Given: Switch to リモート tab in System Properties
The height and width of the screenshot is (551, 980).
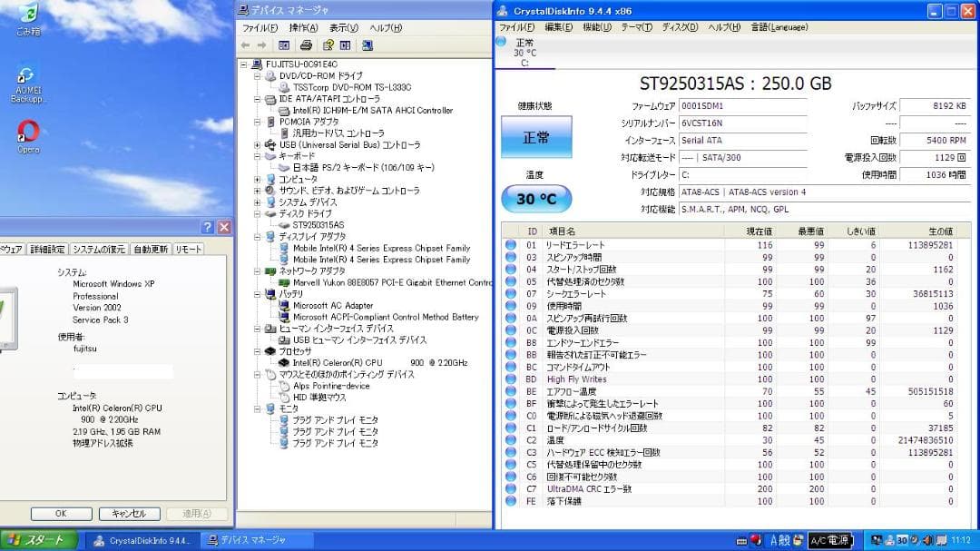Looking at the screenshot, I should (188, 249).
